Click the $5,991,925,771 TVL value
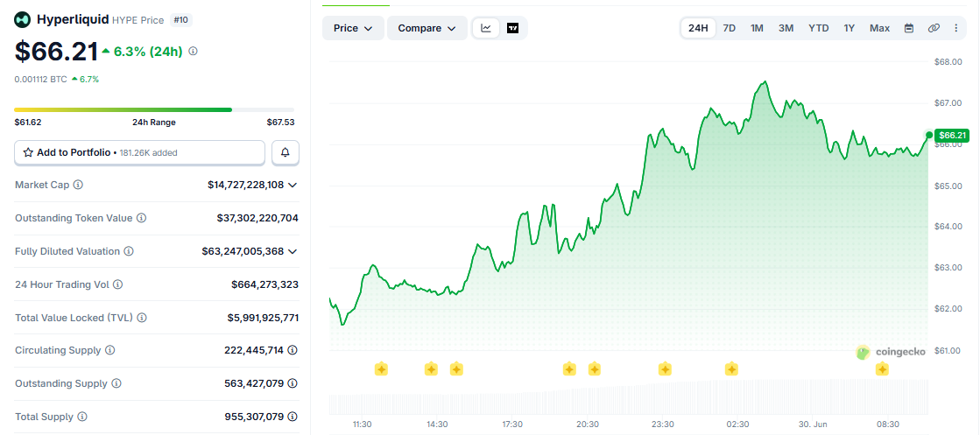 click(263, 318)
